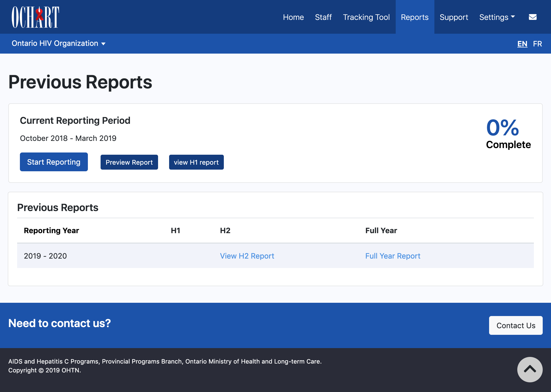Go to the Support section
This screenshot has height=392, width=551.
(x=454, y=17)
